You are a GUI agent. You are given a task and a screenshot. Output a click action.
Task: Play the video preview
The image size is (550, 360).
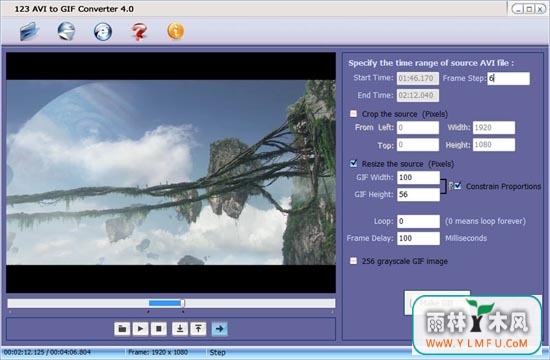(140, 329)
